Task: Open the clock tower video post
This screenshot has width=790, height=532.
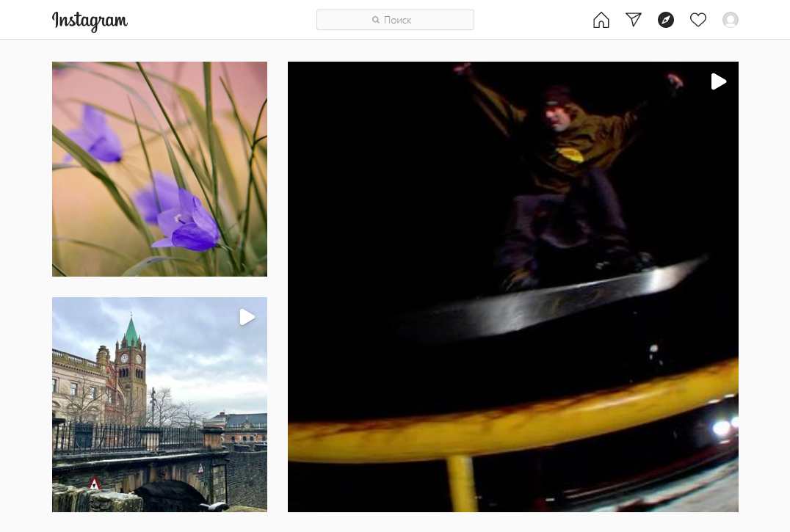Action: pos(159,404)
